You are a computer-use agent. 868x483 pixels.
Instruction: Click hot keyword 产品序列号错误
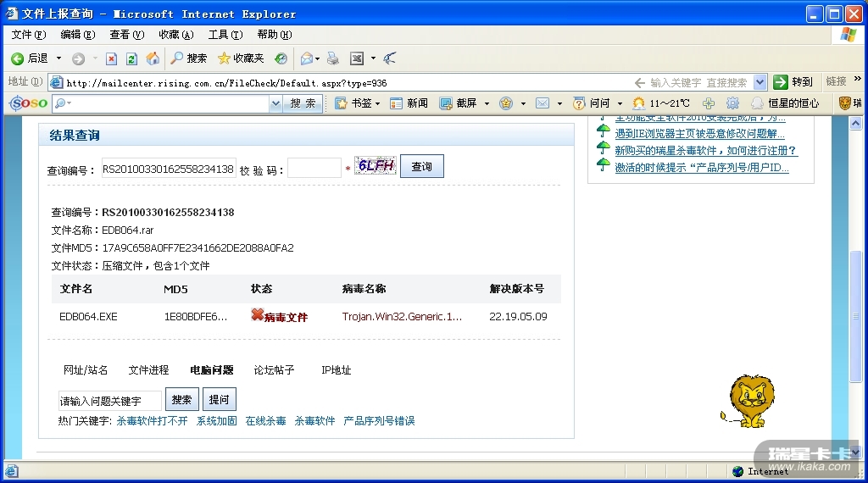[x=379, y=421]
